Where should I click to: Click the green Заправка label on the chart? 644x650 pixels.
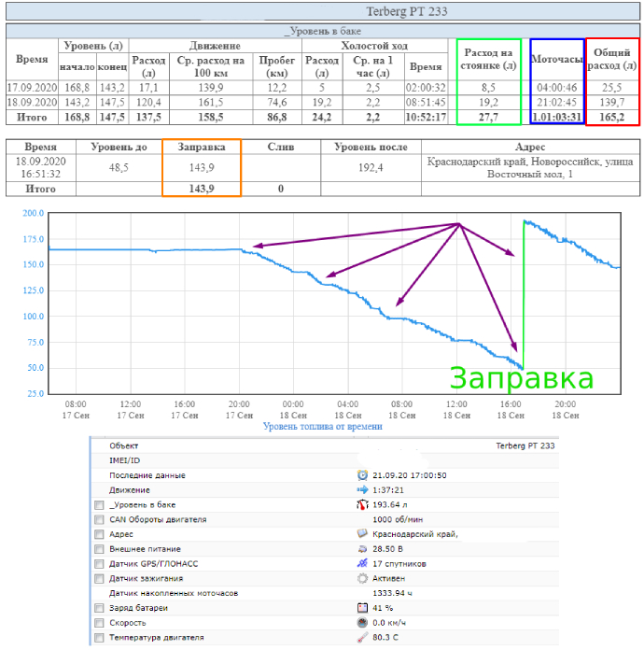pos(522,377)
